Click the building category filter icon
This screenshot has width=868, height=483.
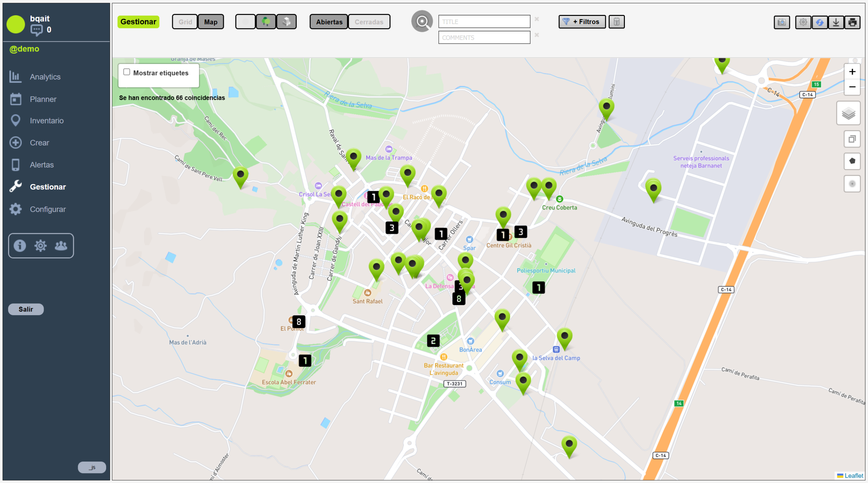pos(287,22)
